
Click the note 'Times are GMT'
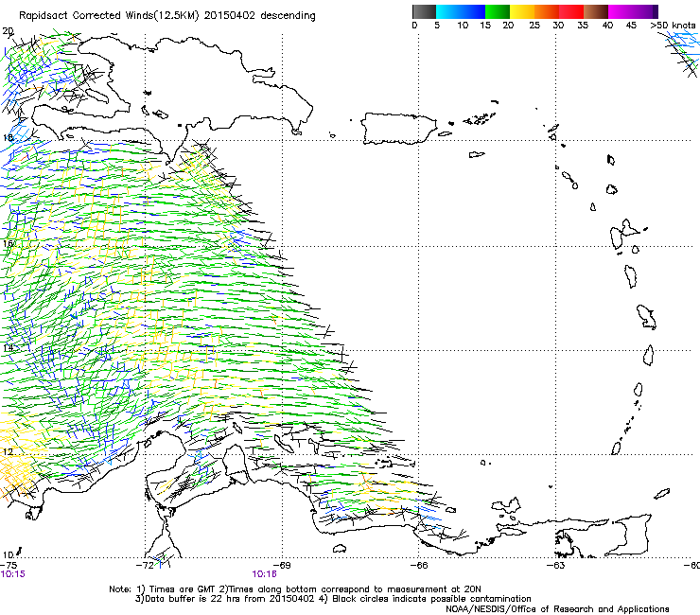(182, 589)
